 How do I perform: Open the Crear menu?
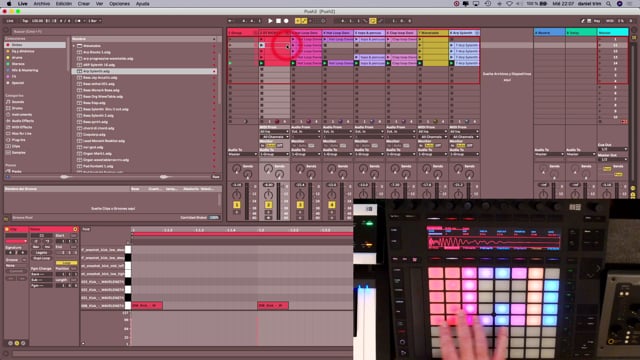tap(84, 4)
